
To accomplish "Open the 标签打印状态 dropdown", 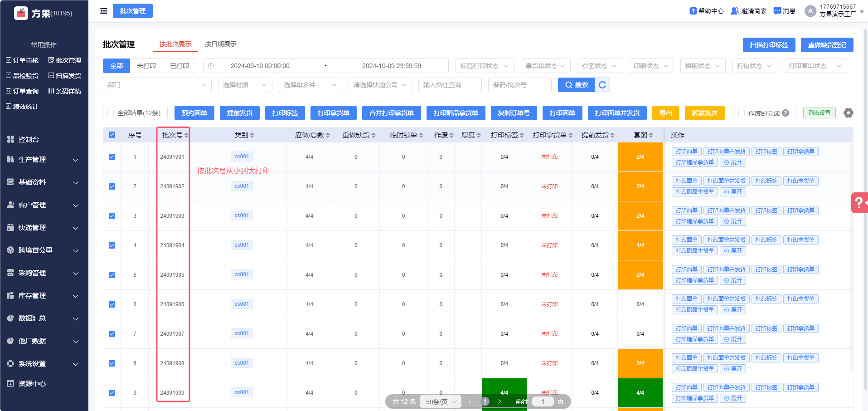I will (485, 66).
